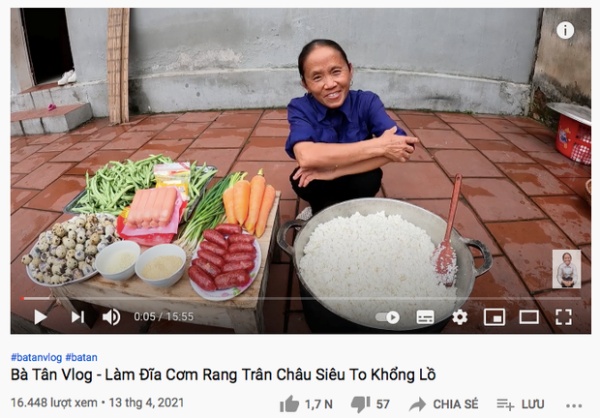Share the video via CHIA SẺ

[x=444, y=404]
